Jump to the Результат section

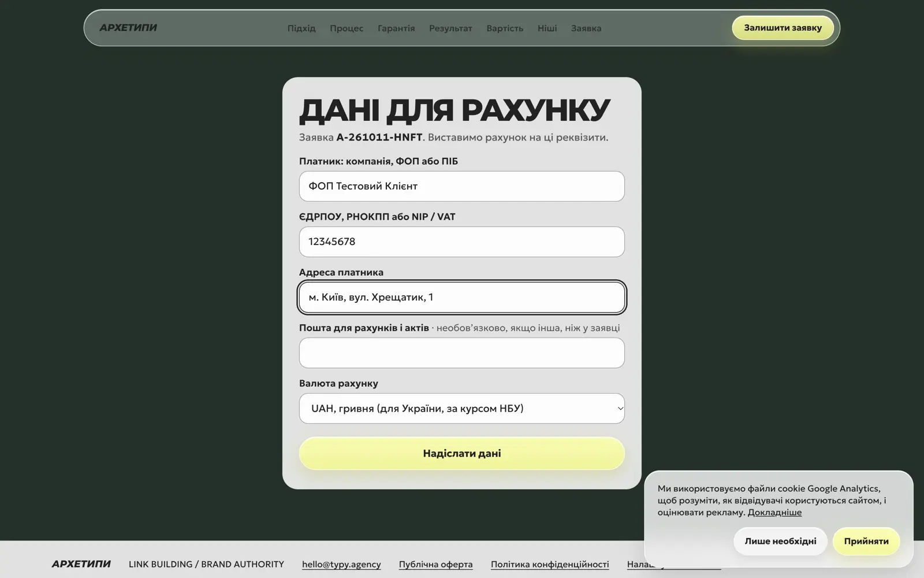pos(450,28)
